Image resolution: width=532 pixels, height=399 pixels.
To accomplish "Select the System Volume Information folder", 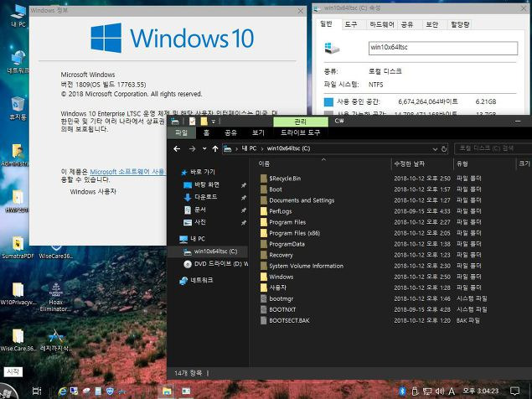I will coord(306,266).
